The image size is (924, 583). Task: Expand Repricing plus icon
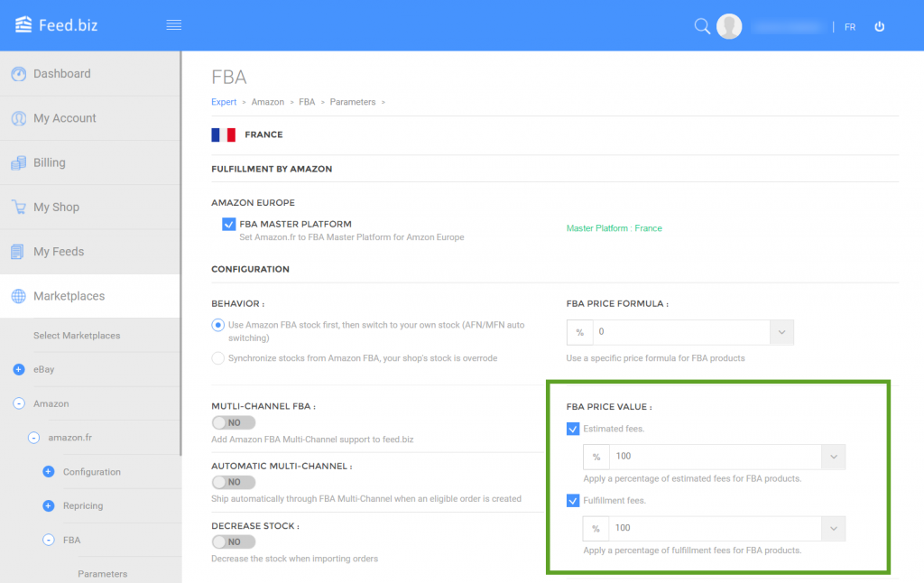(x=49, y=505)
